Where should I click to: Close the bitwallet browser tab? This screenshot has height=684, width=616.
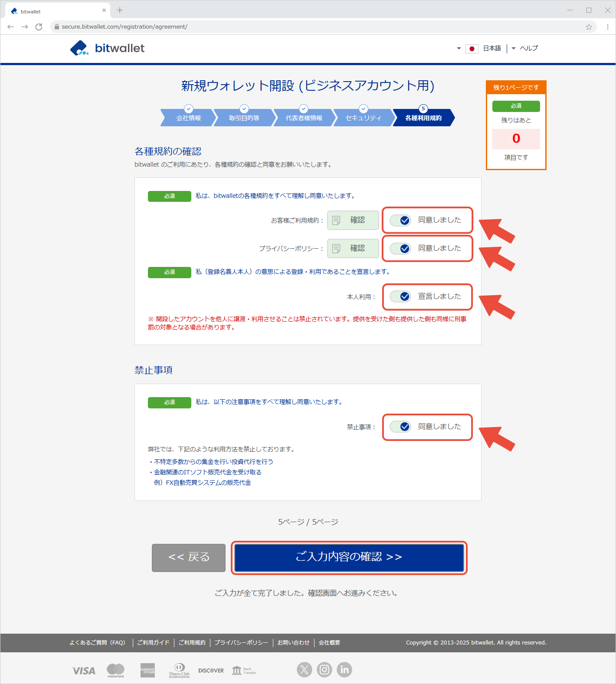pyautogui.click(x=104, y=10)
